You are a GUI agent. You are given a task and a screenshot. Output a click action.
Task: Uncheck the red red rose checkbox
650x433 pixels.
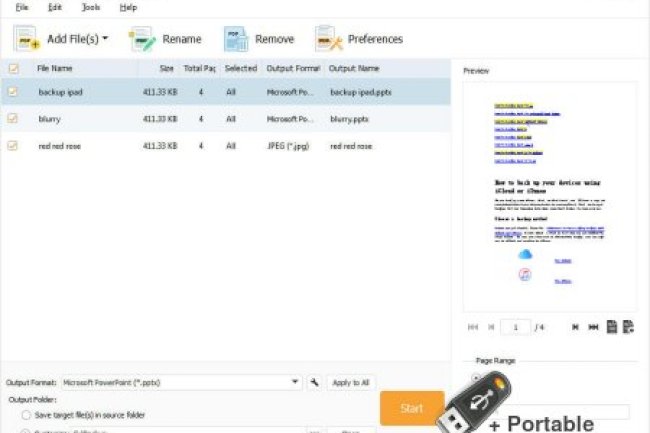[13, 145]
